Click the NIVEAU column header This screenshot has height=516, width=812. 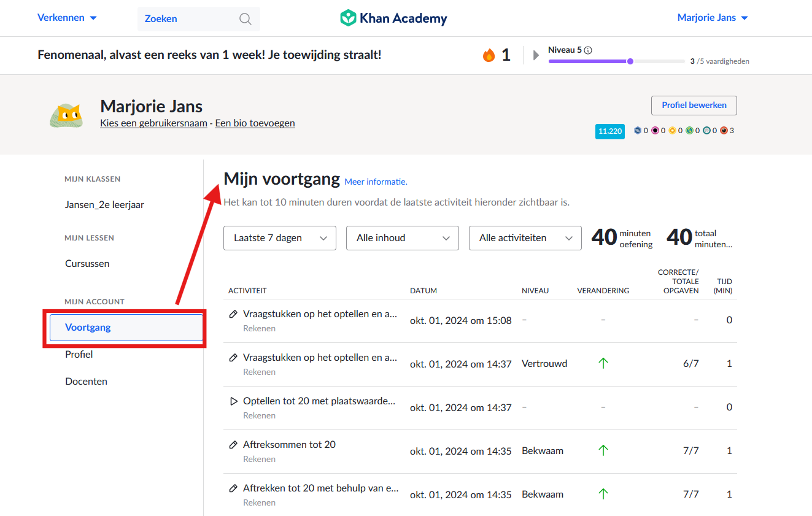pos(535,291)
